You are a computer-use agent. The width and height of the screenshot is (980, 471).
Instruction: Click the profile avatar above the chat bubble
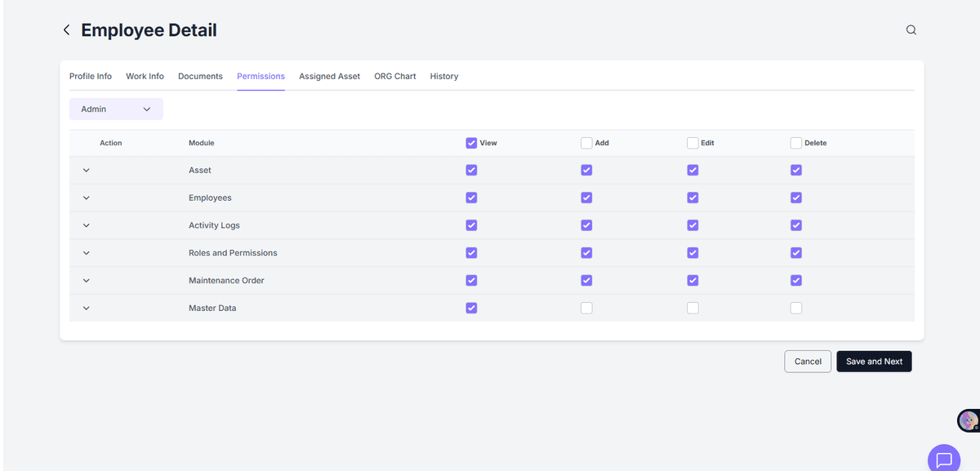pos(968,420)
